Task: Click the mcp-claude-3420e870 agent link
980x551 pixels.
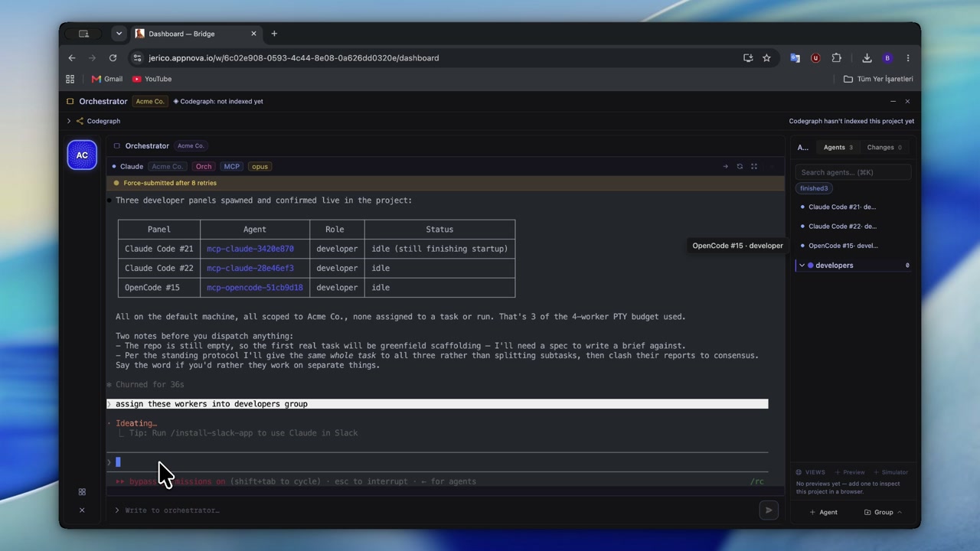Action: click(250, 249)
